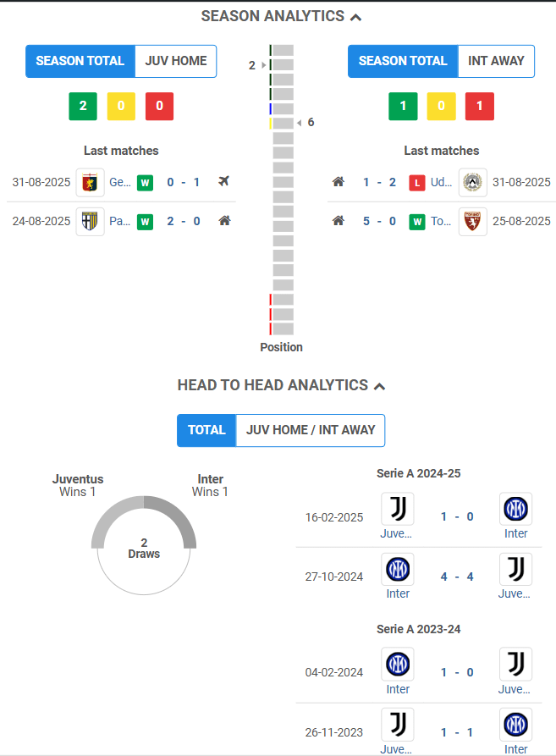
Task: Select the Juventus SEASON TOTAL tab
Action: [80, 61]
